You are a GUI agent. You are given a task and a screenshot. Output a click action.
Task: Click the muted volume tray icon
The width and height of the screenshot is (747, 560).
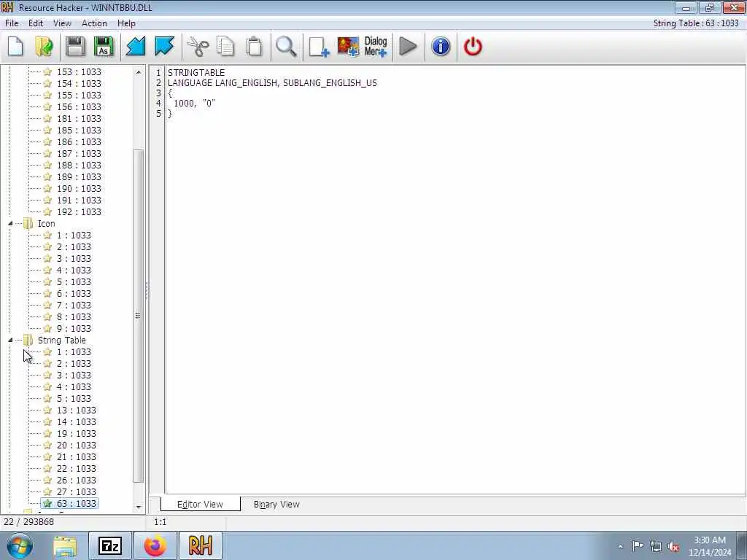click(673, 547)
